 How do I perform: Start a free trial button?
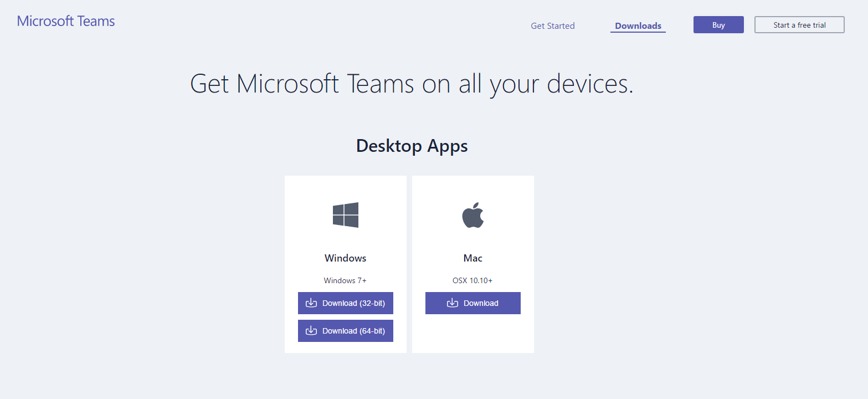pos(799,25)
